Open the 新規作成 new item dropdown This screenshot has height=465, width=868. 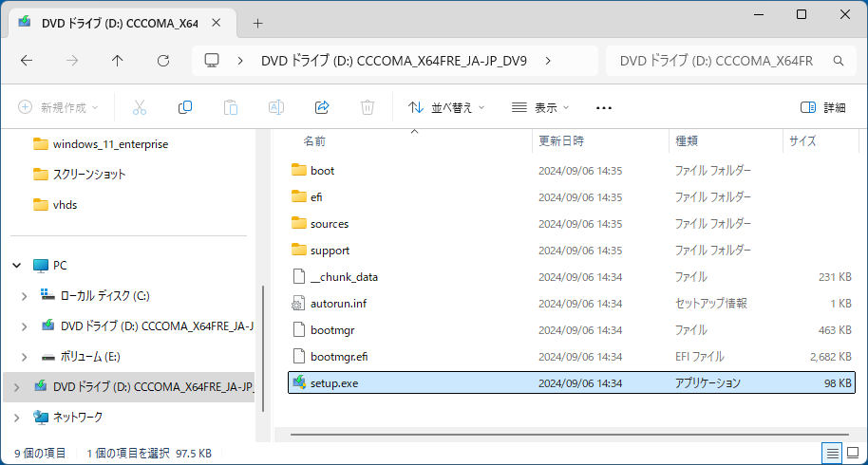[x=58, y=107]
